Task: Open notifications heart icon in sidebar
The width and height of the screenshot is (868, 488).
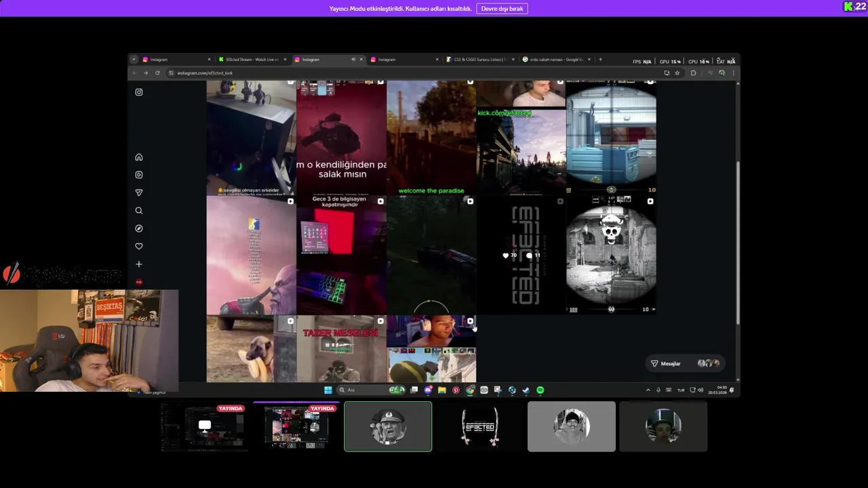Action: coord(139,247)
